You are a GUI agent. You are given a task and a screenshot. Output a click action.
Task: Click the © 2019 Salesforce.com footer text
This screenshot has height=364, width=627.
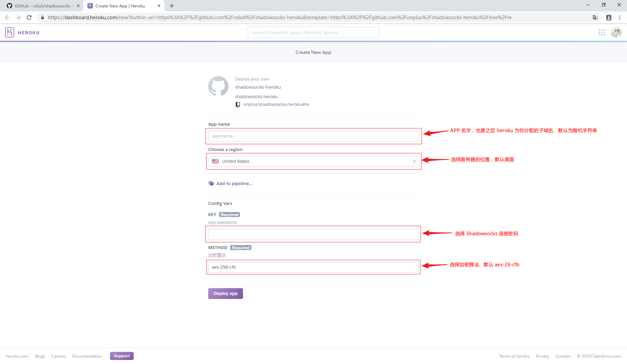click(x=599, y=356)
